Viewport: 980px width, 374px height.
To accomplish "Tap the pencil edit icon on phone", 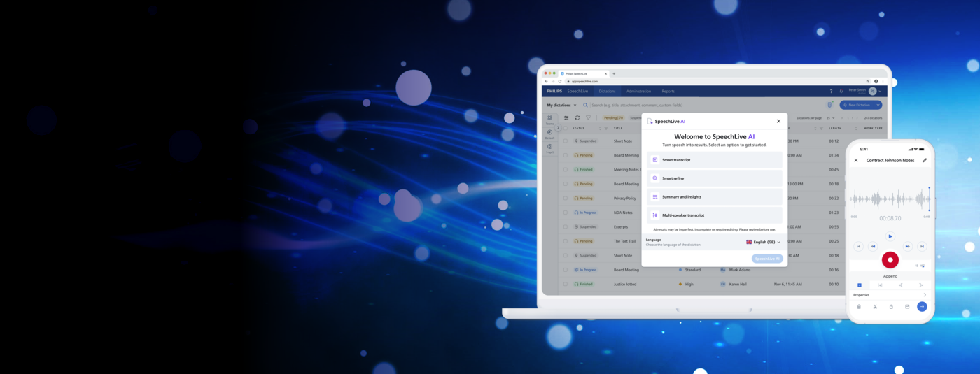I will coord(925,160).
